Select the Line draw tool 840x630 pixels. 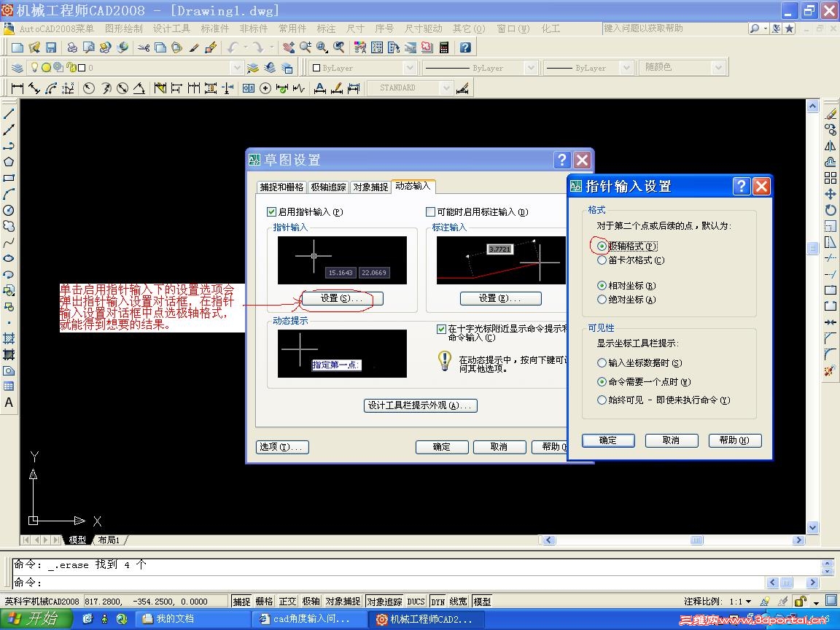[x=9, y=114]
